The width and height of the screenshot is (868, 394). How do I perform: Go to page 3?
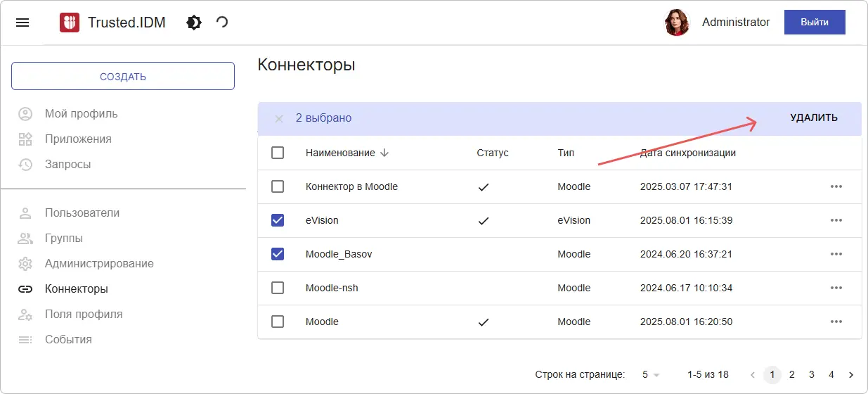click(x=812, y=374)
